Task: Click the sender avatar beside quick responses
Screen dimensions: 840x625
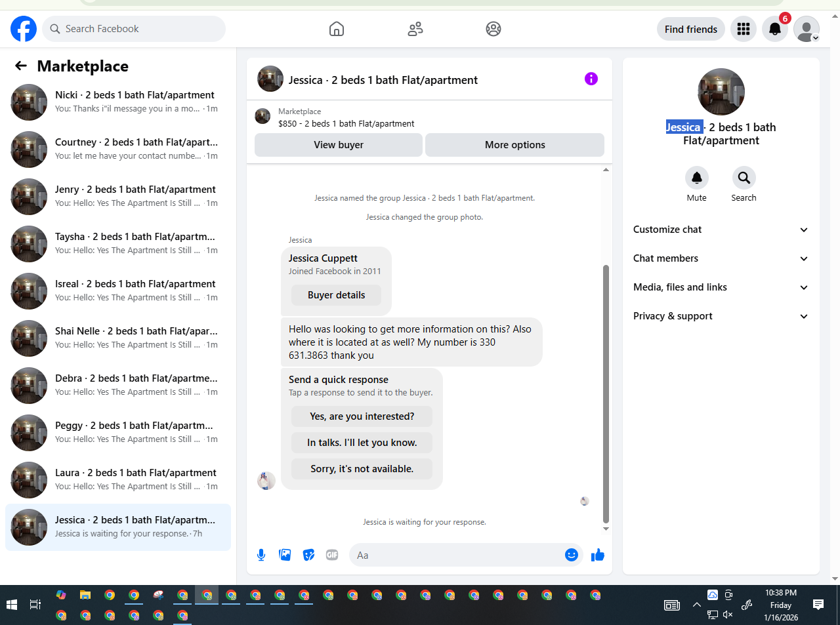Action: [266, 481]
